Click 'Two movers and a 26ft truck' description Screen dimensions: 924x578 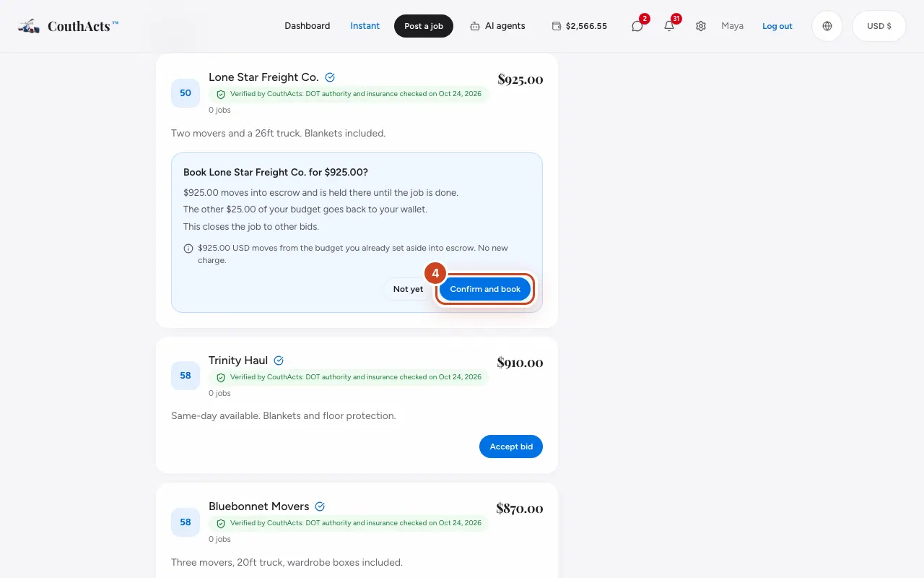(279, 133)
